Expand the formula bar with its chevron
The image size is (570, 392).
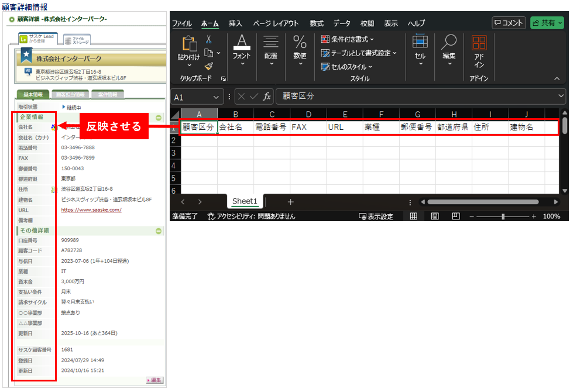561,96
